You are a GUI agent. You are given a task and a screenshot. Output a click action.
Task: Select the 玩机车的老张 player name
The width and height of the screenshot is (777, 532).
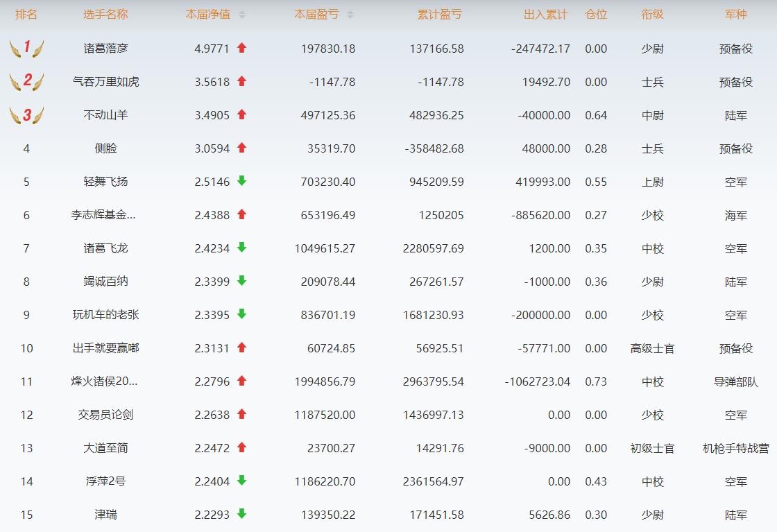pos(105,315)
